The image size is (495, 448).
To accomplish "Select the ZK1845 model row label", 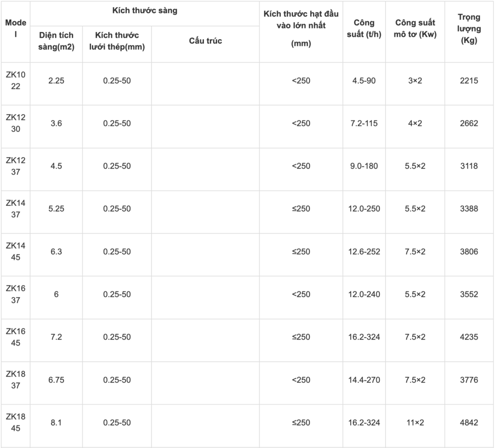I will 15,422.
